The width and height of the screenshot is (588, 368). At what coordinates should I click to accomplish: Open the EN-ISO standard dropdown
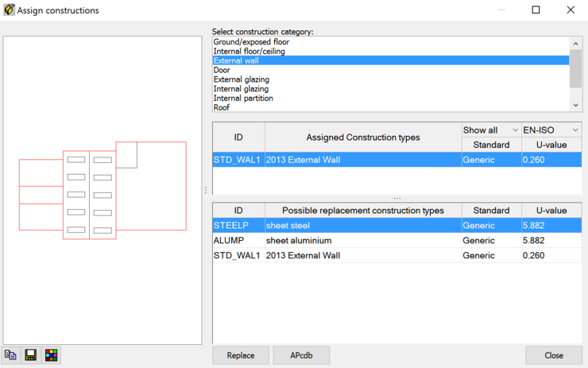551,130
